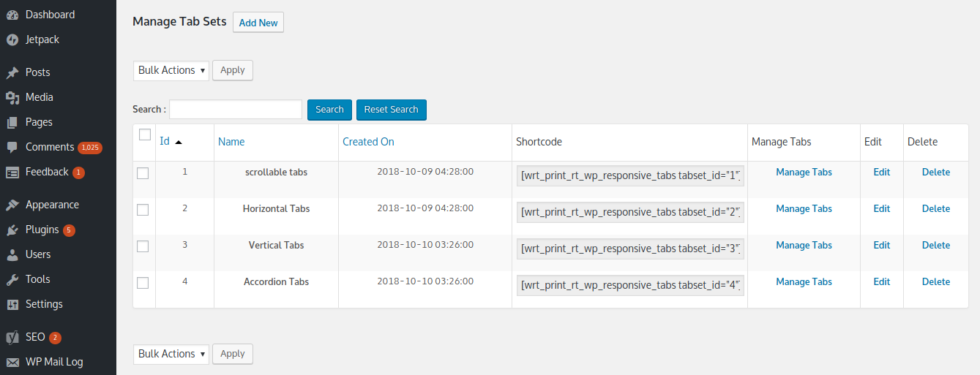Open the WP Mail Log menu item

tap(54, 362)
